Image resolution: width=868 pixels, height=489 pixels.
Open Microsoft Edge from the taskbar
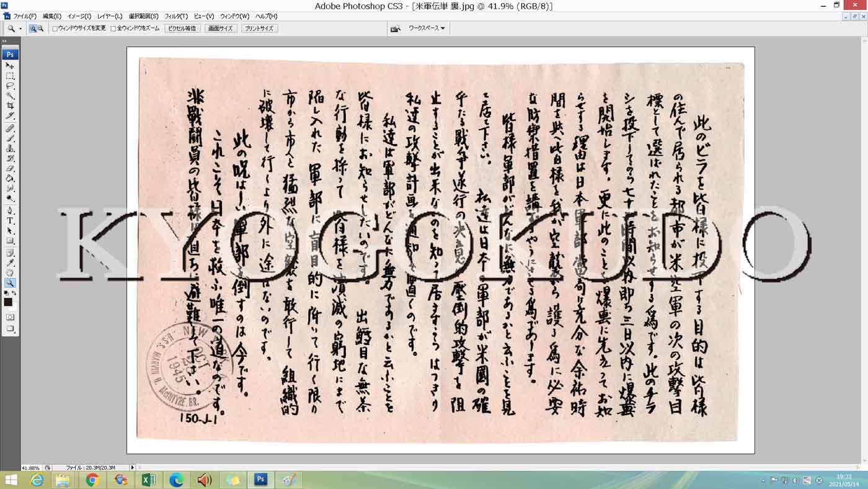pos(176,480)
